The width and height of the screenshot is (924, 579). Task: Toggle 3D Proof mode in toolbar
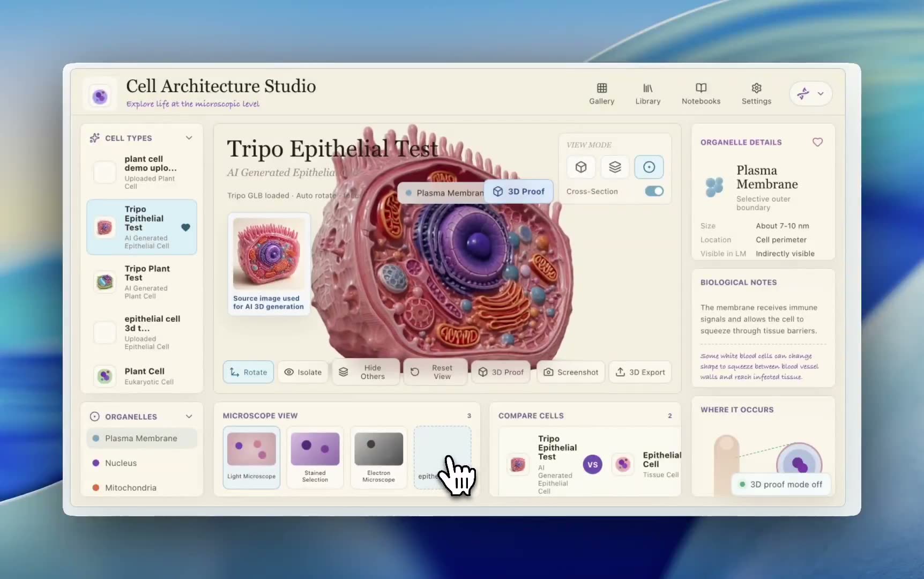point(501,372)
